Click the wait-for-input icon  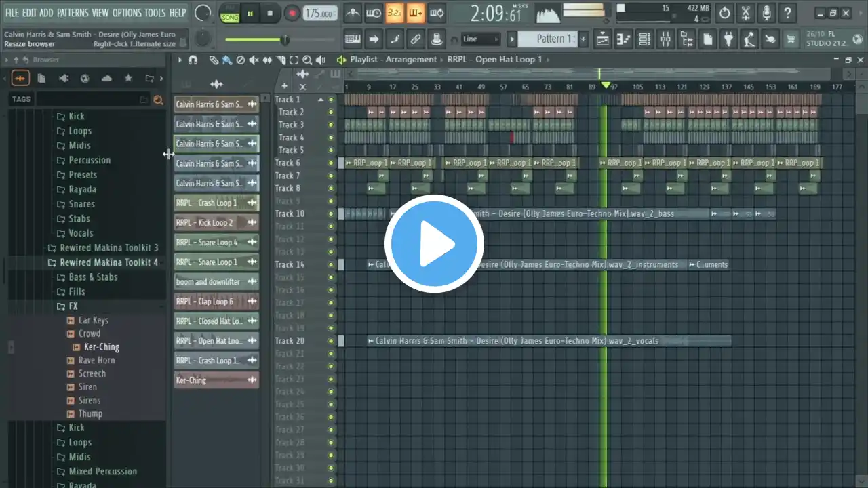tap(374, 13)
